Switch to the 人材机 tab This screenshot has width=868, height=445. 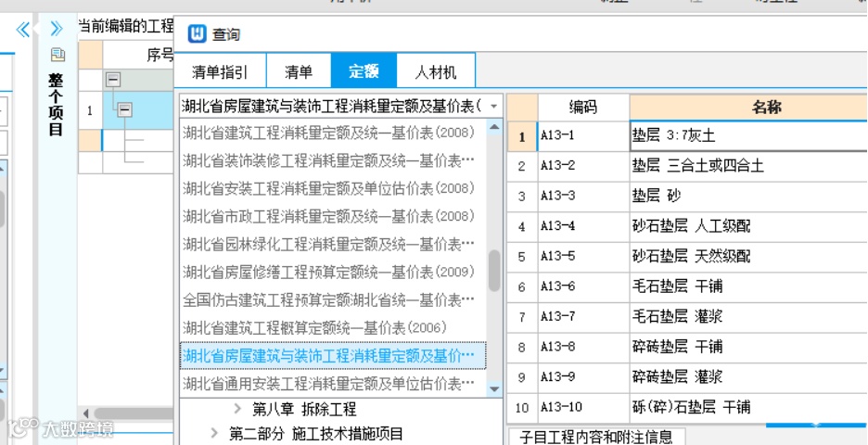point(436,71)
